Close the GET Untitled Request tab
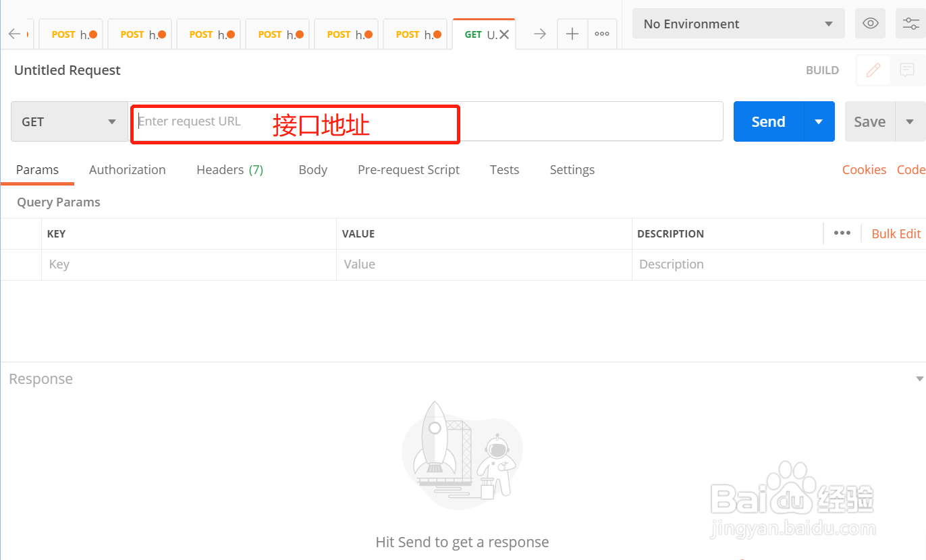Viewport: 926px width, 560px height. tap(504, 34)
